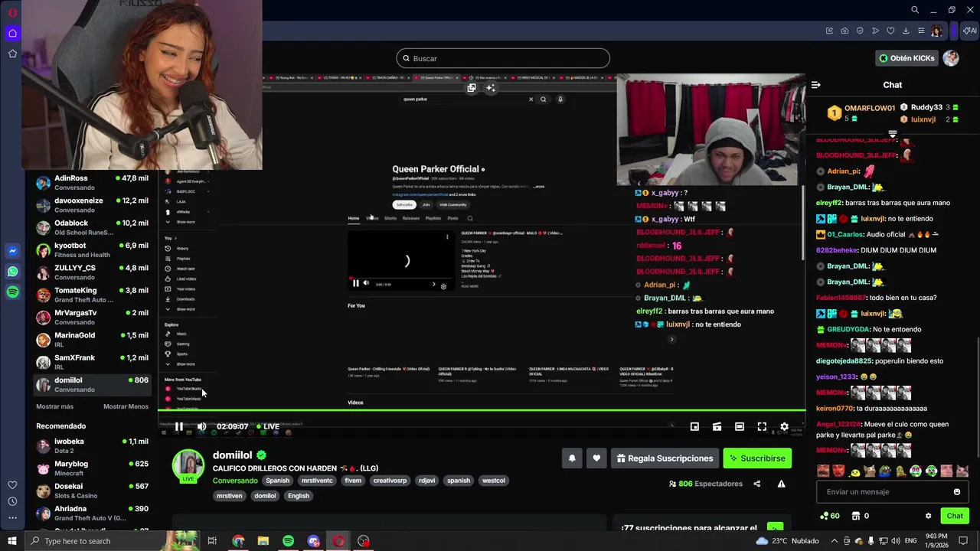Open recommended channel iwobeka
This screenshot has height=551, width=980.
92,446
